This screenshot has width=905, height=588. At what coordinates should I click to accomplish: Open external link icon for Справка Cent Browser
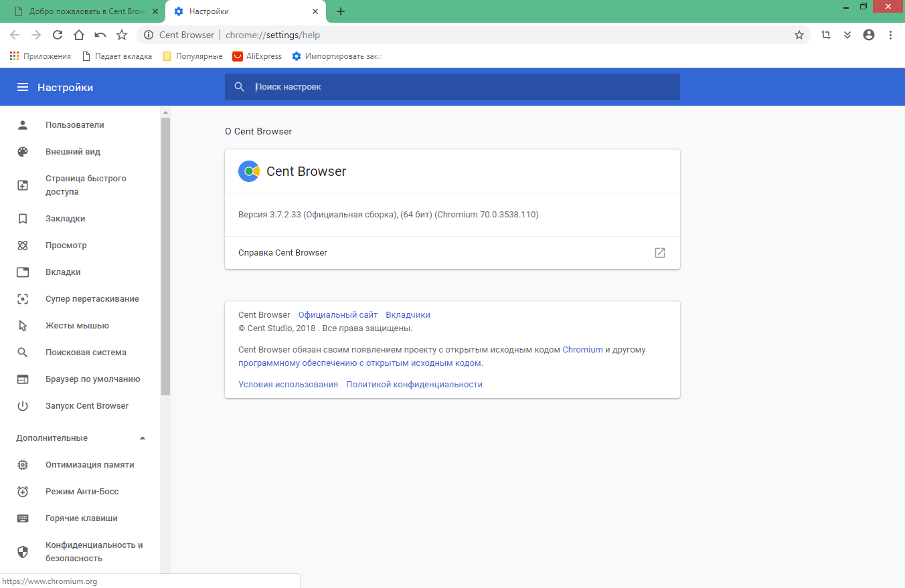(x=660, y=253)
